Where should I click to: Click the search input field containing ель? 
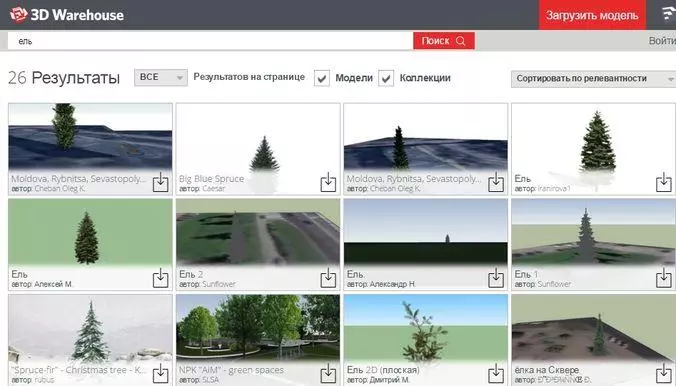pos(210,41)
